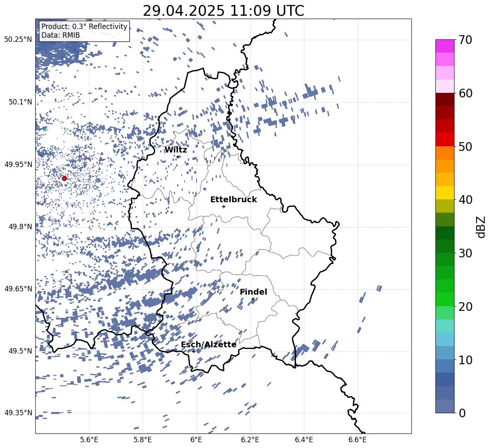This screenshot has width=491, height=448.
Task: Click the dBZ colorbar axis label
Action: click(481, 227)
